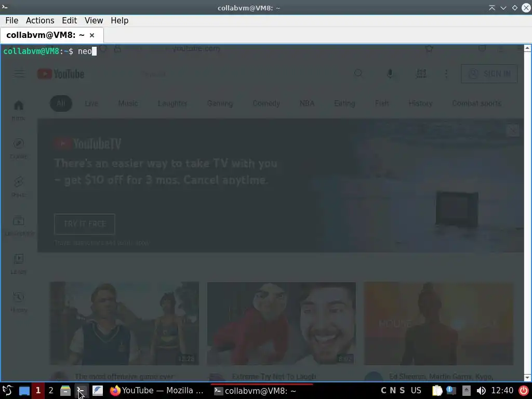532x399 pixels.
Task: Open YouTube three-dot settings menu in Firefox
Action: [446, 74]
